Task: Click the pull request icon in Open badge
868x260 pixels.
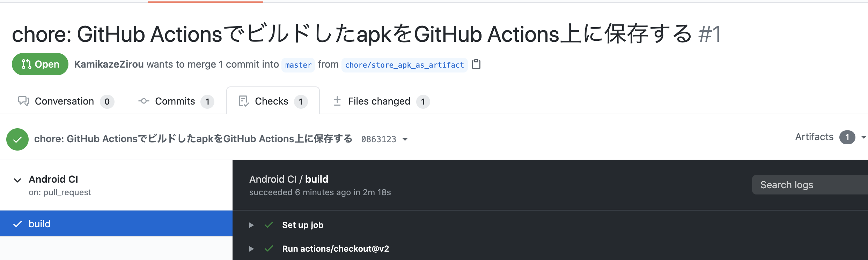Action: point(26,64)
